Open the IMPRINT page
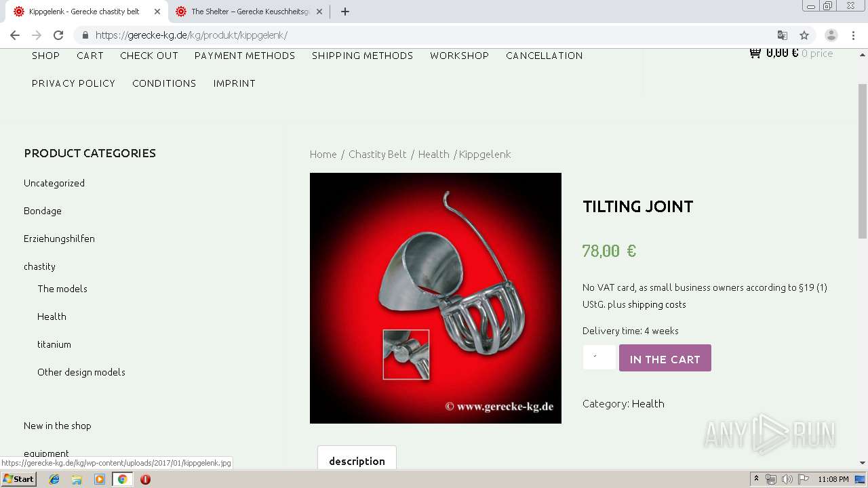Image resolution: width=868 pixels, height=488 pixels. [x=235, y=83]
